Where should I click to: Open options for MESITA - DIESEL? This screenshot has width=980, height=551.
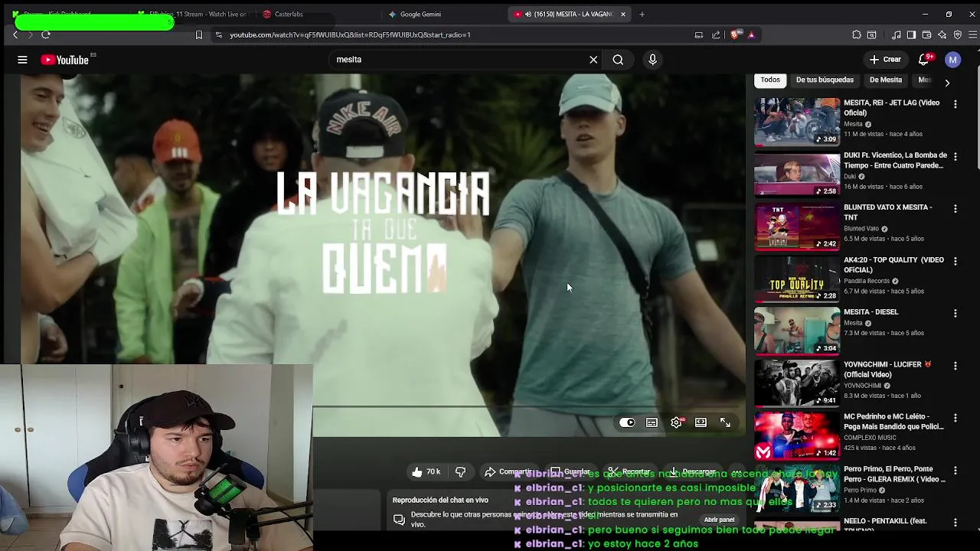click(955, 313)
